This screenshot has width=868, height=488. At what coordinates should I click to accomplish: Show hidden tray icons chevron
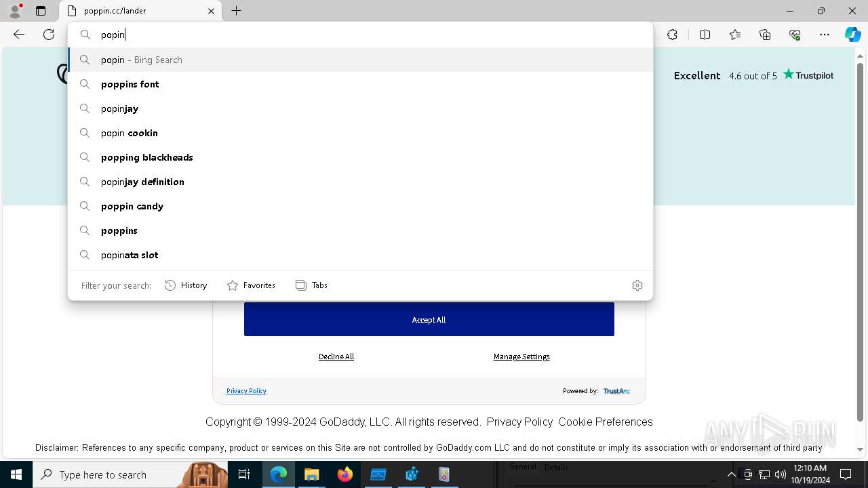pyautogui.click(x=731, y=474)
